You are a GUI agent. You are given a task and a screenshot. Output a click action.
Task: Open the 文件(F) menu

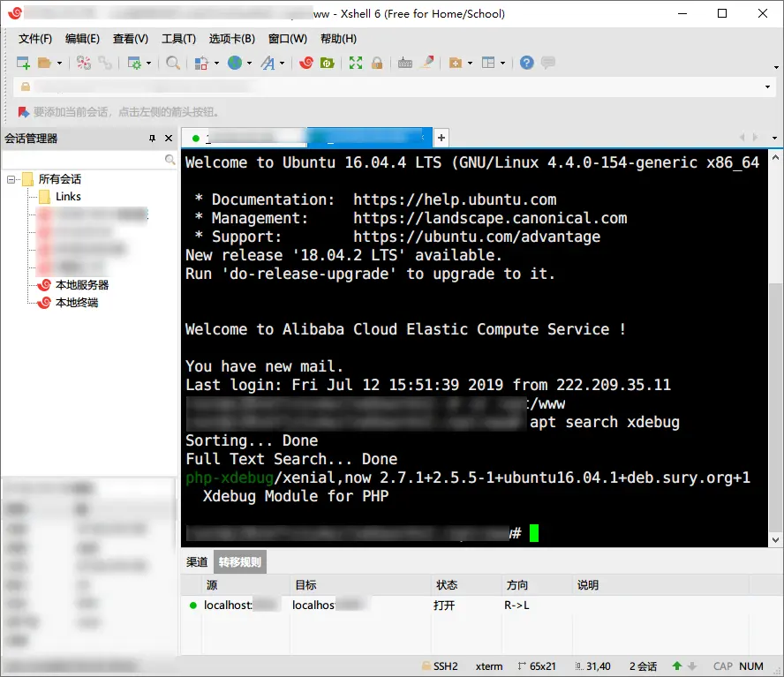[x=35, y=39]
